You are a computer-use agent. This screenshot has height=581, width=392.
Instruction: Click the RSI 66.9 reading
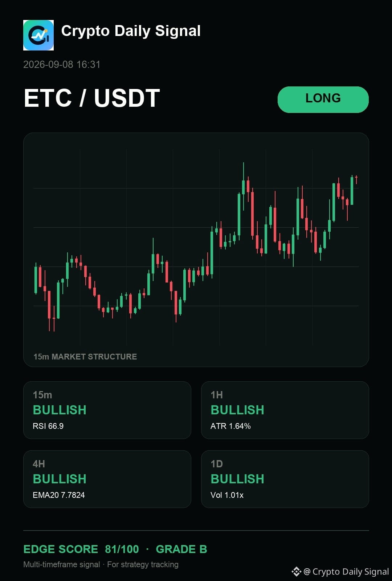48,426
